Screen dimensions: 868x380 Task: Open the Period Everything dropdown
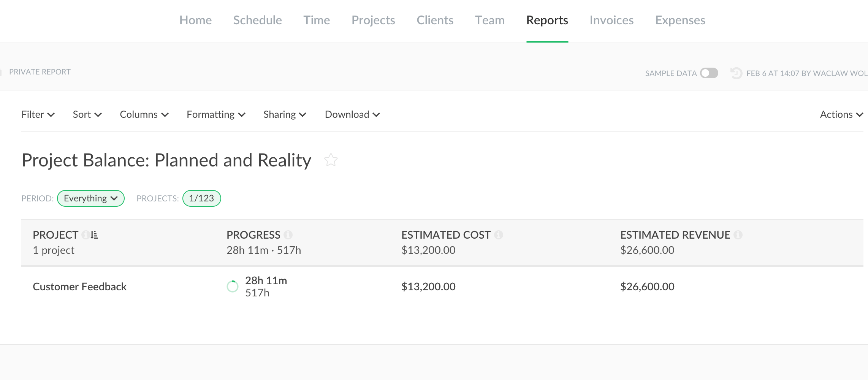pyautogui.click(x=90, y=198)
